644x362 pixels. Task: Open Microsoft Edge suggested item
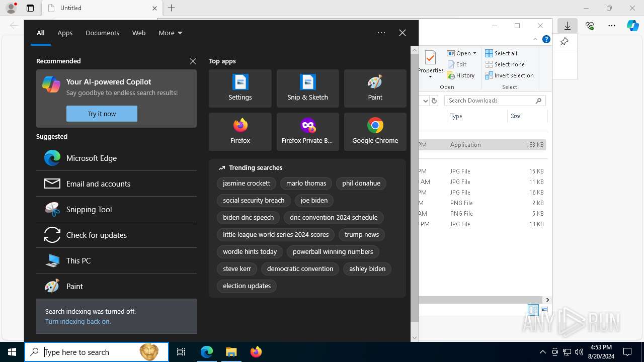tap(116, 158)
